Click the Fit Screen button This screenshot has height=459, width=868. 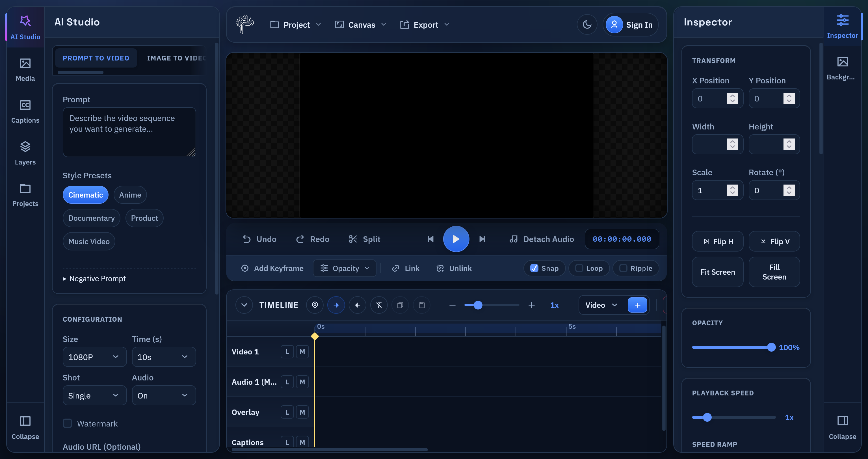[x=717, y=272]
